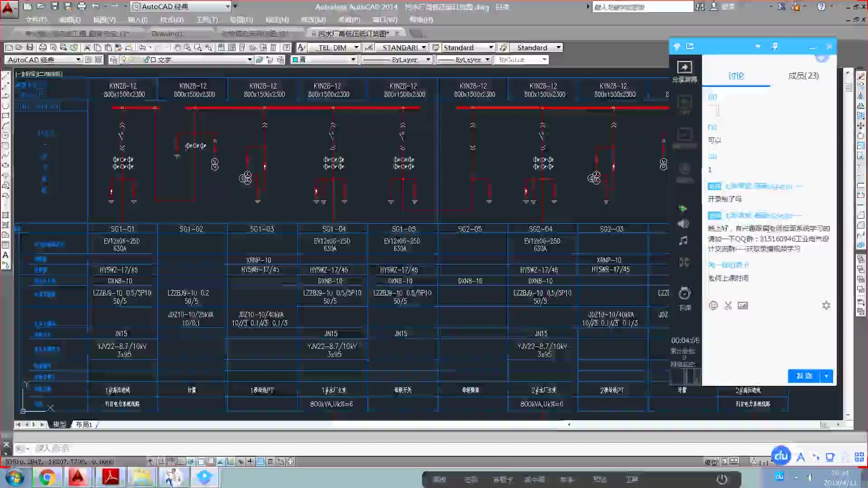
Task: Open the 文字 layer dropdown list
Action: (249, 60)
